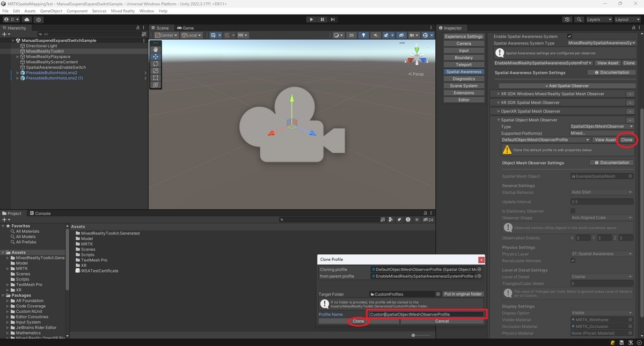Select the Rotate tool in Scene overlay
This screenshot has height=346, width=644.
tap(156, 63)
